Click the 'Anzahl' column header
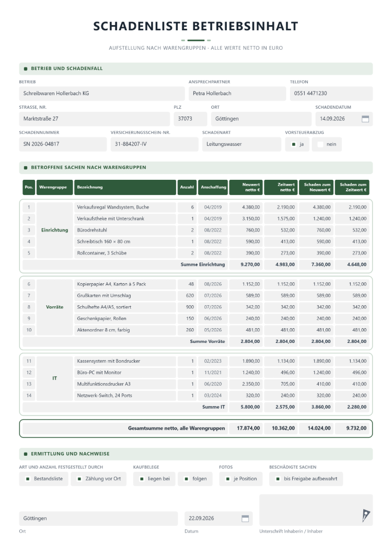 tap(187, 187)
